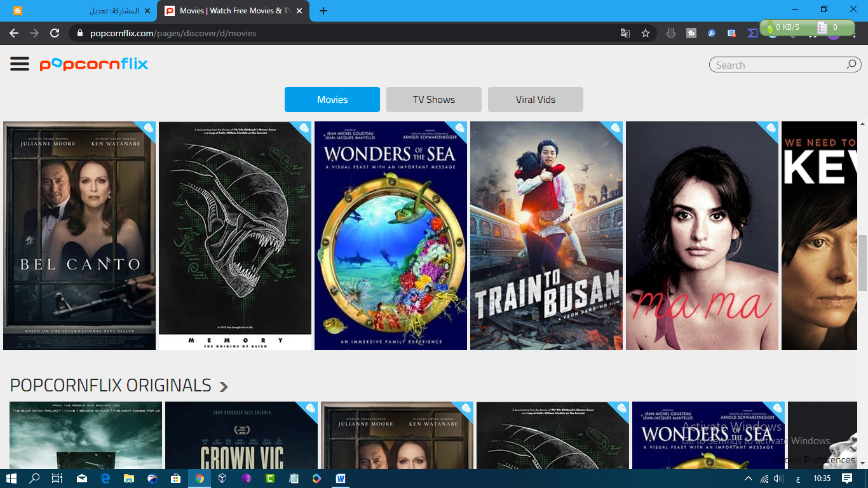This screenshot has width=868, height=488.
Task: Bookmark this page with the star
Action: click(x=646, y=33)
